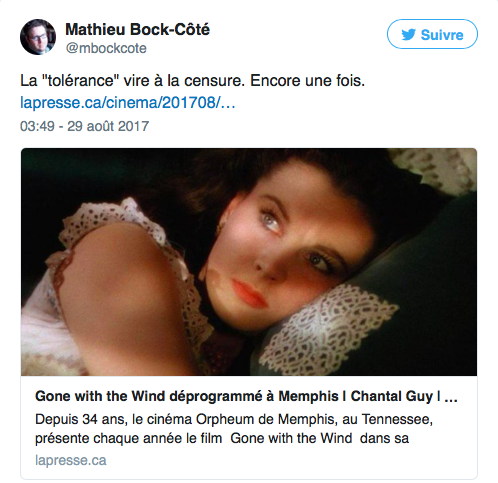498x483 pixels.
Task: Select the card description starting Depuis 34 ans
Action: point(234,429)
